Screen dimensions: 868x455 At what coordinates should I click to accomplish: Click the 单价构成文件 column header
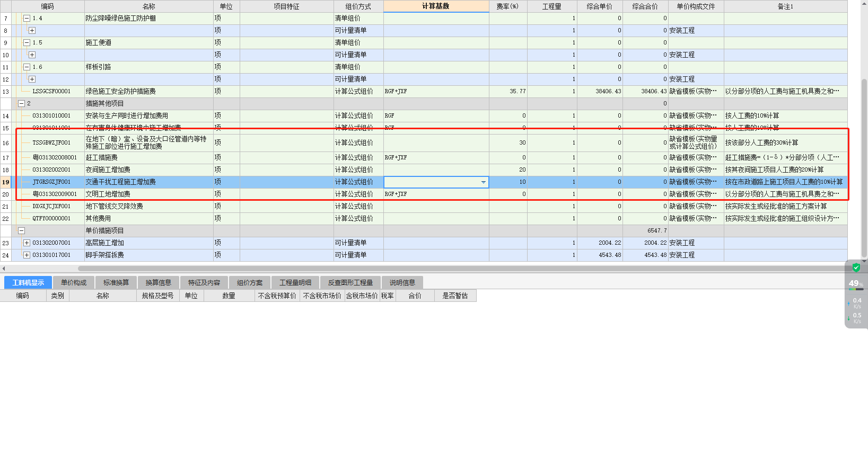click(x=696, y=6)
